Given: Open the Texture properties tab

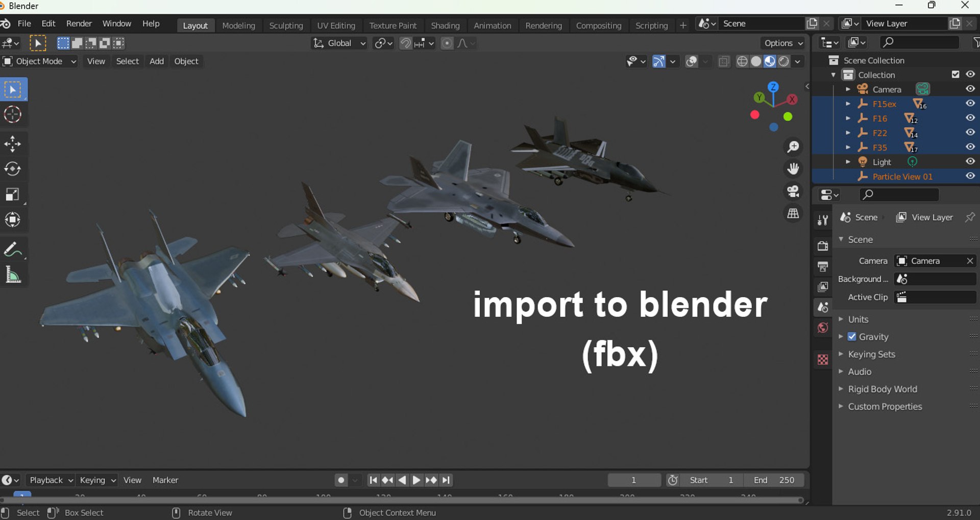Looking at the screenshot, I should (x=823, y=360).
